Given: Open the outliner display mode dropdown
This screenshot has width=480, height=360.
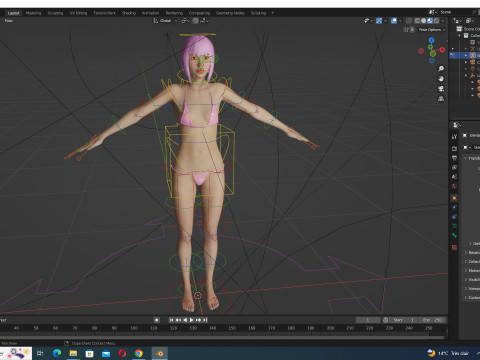Looking at the screenshot, I should [x=458, y=21].
